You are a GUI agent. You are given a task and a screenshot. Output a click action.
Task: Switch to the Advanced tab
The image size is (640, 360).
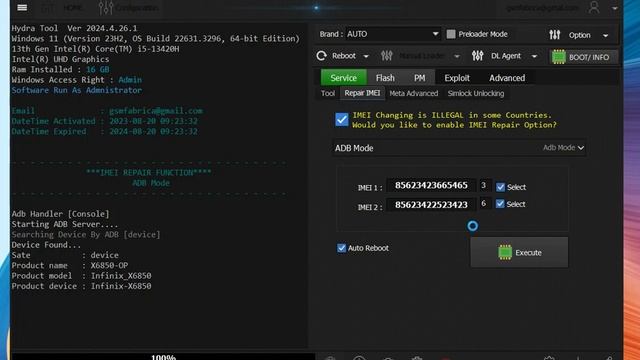coord(507,78)
